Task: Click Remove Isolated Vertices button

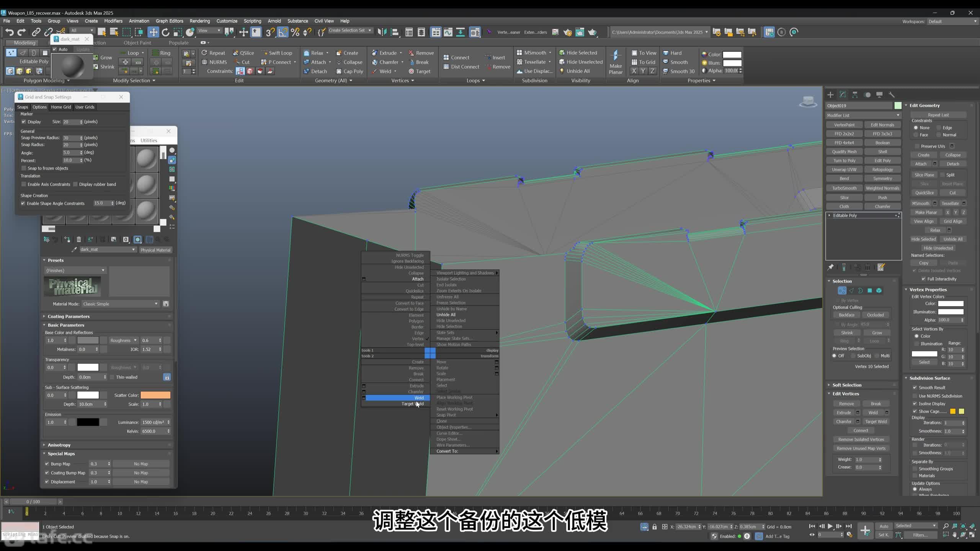Action: [861, 440]
